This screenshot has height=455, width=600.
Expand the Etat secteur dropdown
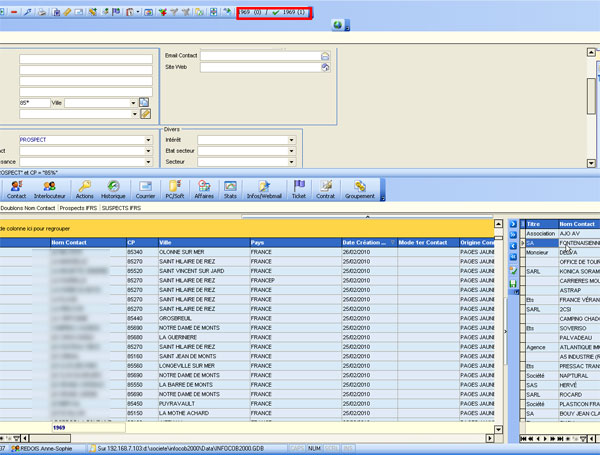click(x=291, y=151)
